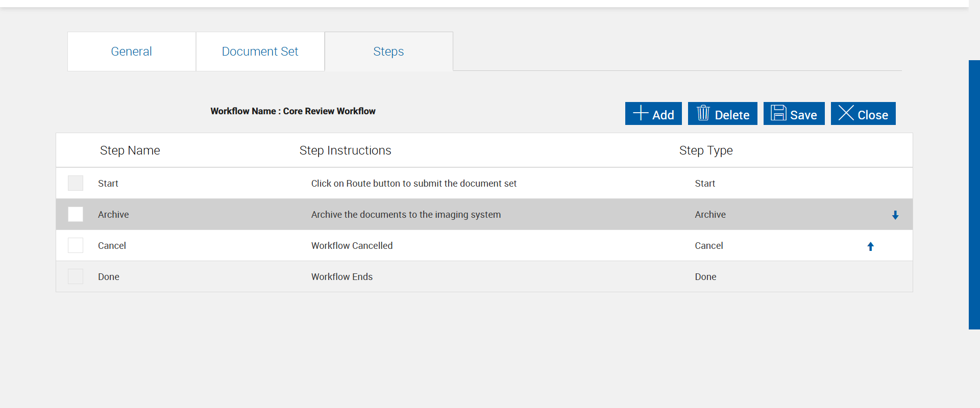Screen dimensions: 980x408
Task: Toggle the Done step checkbox
Action: pyautogui.click(x=76, y=276)
